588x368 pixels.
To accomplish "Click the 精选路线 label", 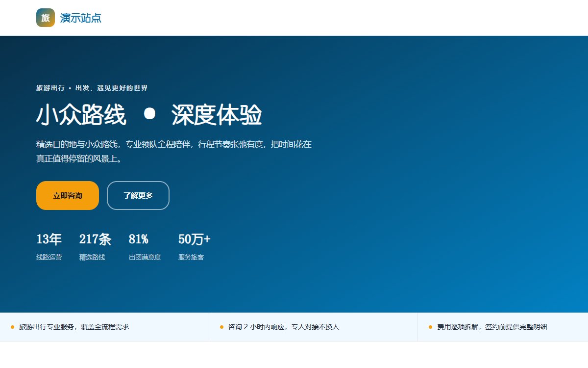I will (x=92, y=257).
